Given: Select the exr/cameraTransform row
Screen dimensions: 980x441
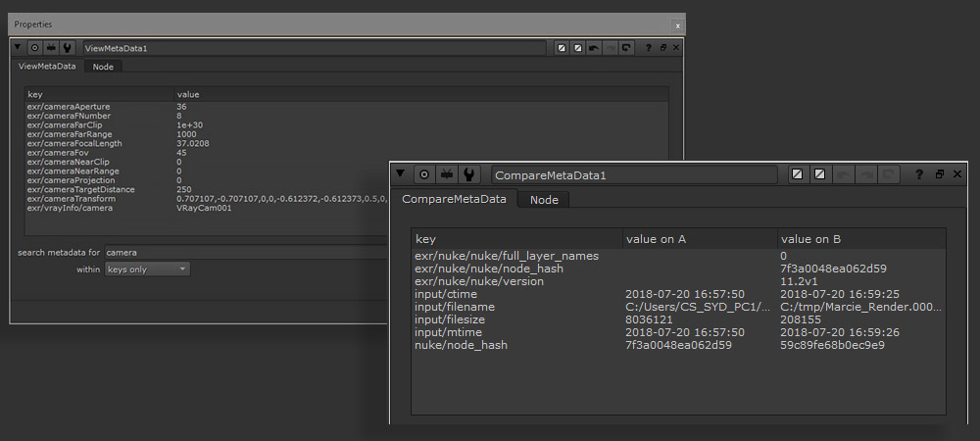Looking at the screenshot, I should 206,199.
